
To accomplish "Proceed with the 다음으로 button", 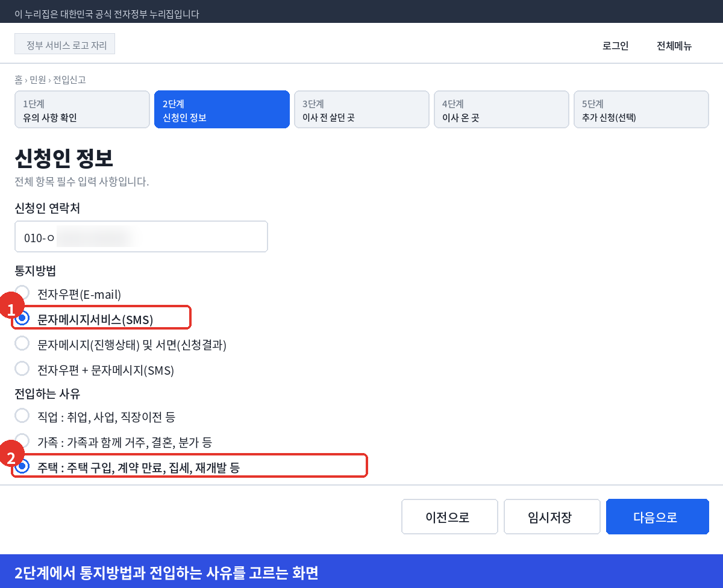I will pyautogui.click(x=657, y=517).
